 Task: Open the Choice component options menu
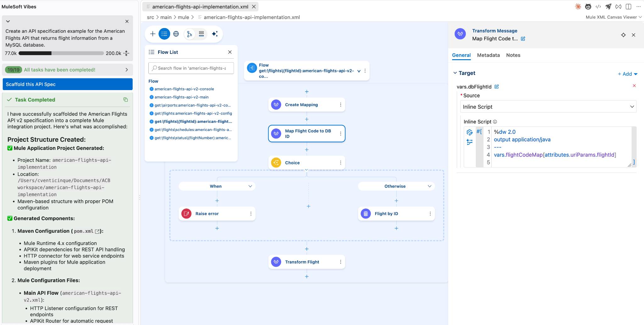tap(341, 163)
